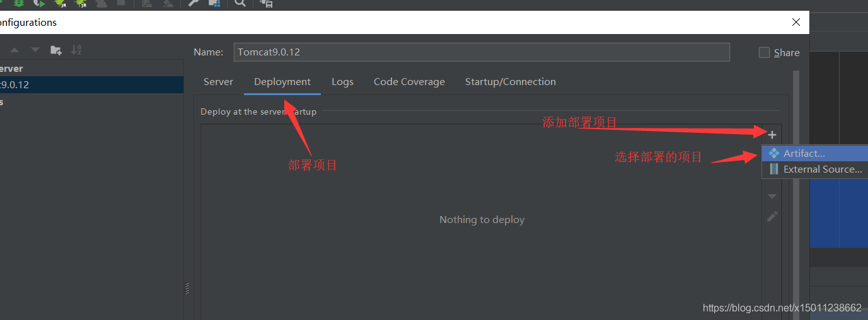Image resolution: width=868 pixels, height=320 pixels.
Task: Open the Startup/Connection tab
Action: tap(511, 82)
